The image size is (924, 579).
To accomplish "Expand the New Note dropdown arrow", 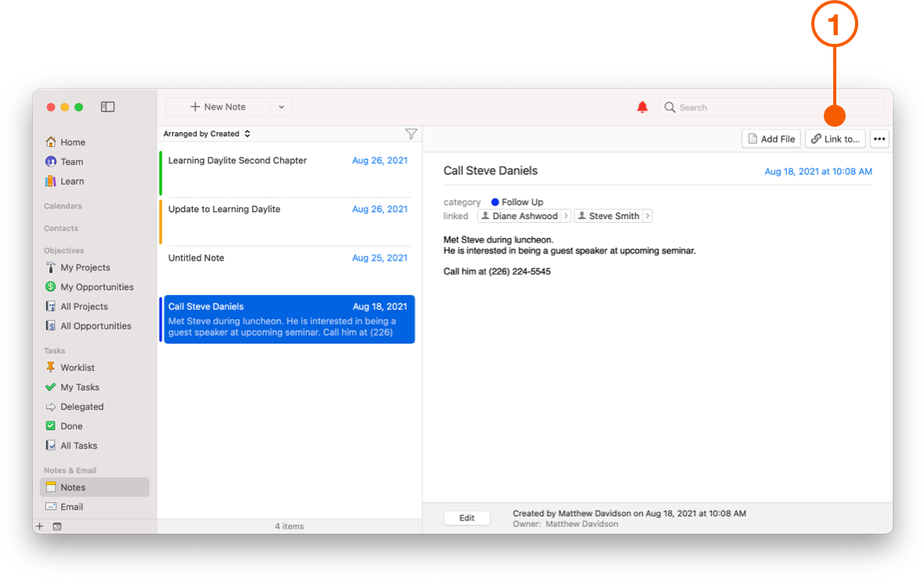I will pyautogui.click(x=280, y=106).
